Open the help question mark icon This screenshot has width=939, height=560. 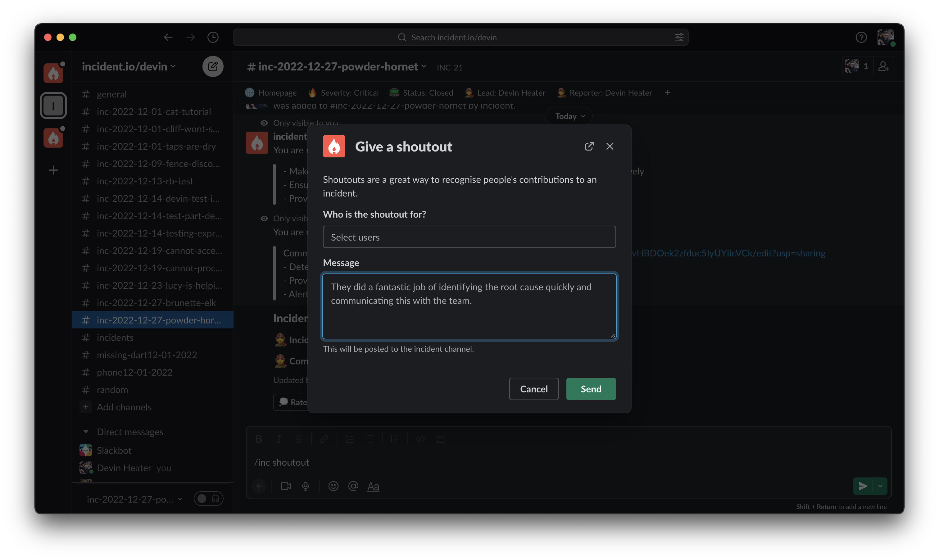click(861, 37)
